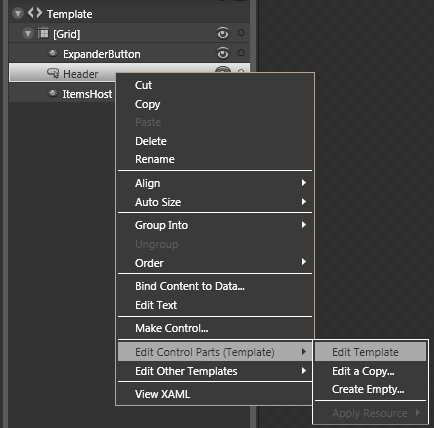Image resolution: width=434 pixels, height=428 pixels.
Task: Collapse the [Grid] tree node
Action: [28, 34]
